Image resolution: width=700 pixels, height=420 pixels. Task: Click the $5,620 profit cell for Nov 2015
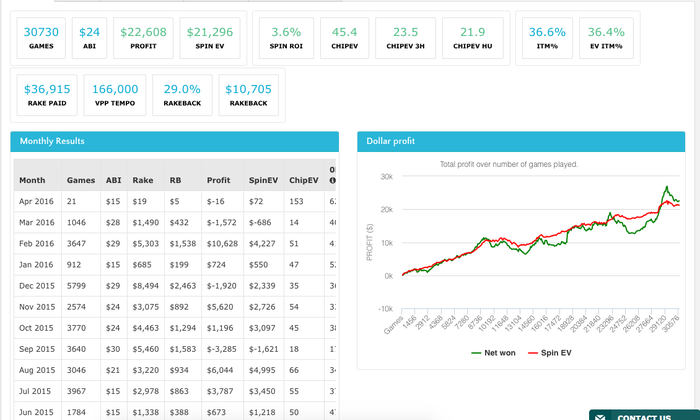222,307
